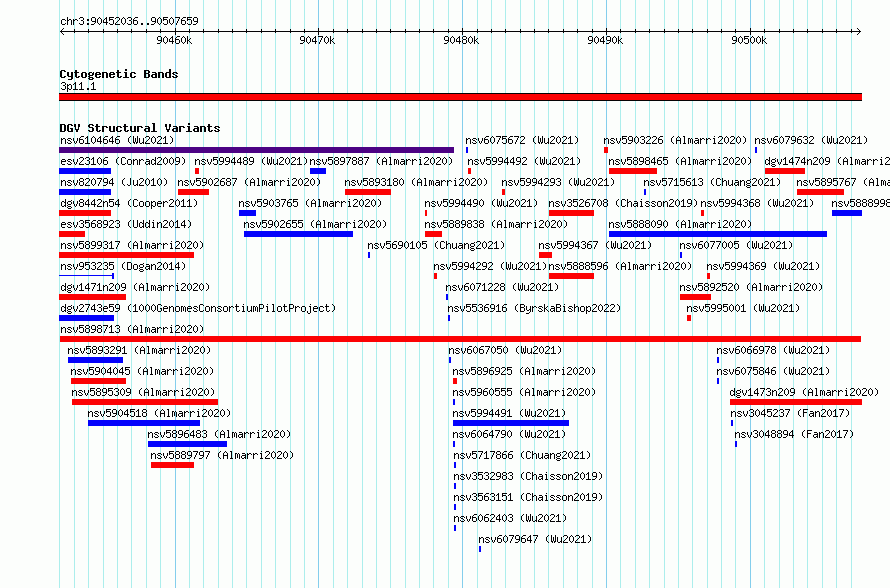Click the long blue nsv5888090 bar
The width and height of the screenshot is (890, 588).
(x=717, y=234)
